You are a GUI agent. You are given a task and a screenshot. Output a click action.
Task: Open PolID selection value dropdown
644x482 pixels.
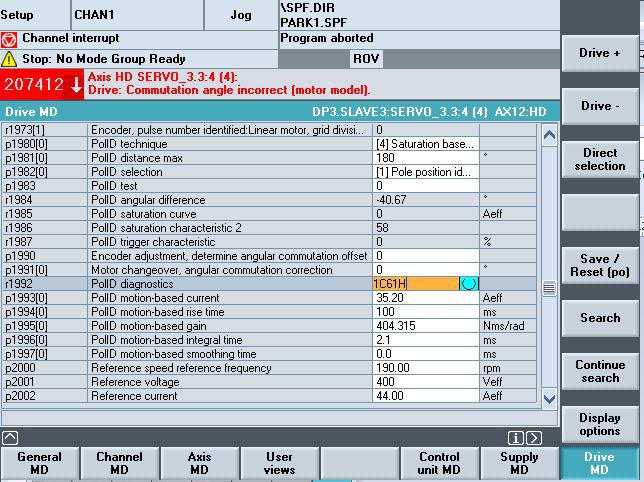tap(426, 172)
